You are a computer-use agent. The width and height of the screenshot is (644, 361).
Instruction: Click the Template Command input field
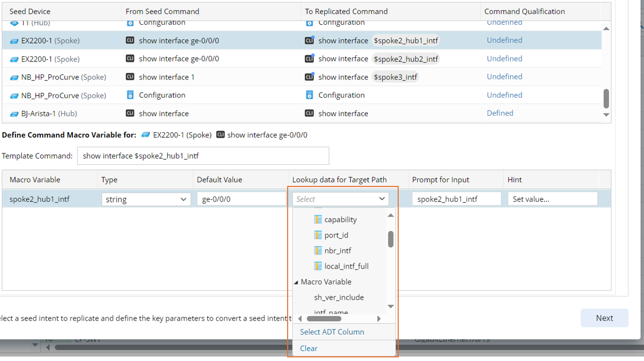coord(202,156)
